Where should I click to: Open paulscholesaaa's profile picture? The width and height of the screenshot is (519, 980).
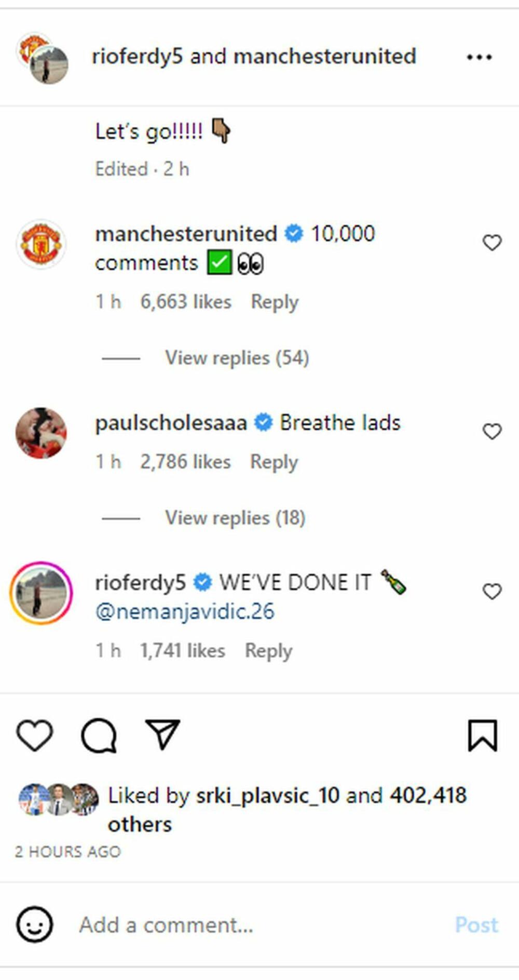coord(42,433)
